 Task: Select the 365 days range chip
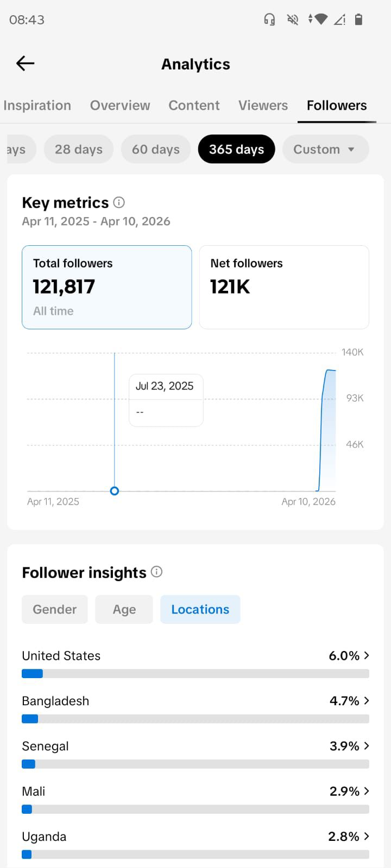tap(236, 149)
